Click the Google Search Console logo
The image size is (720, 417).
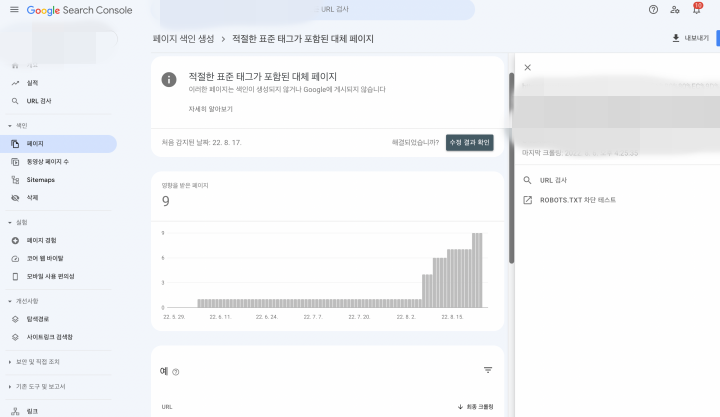pos(79,10)
